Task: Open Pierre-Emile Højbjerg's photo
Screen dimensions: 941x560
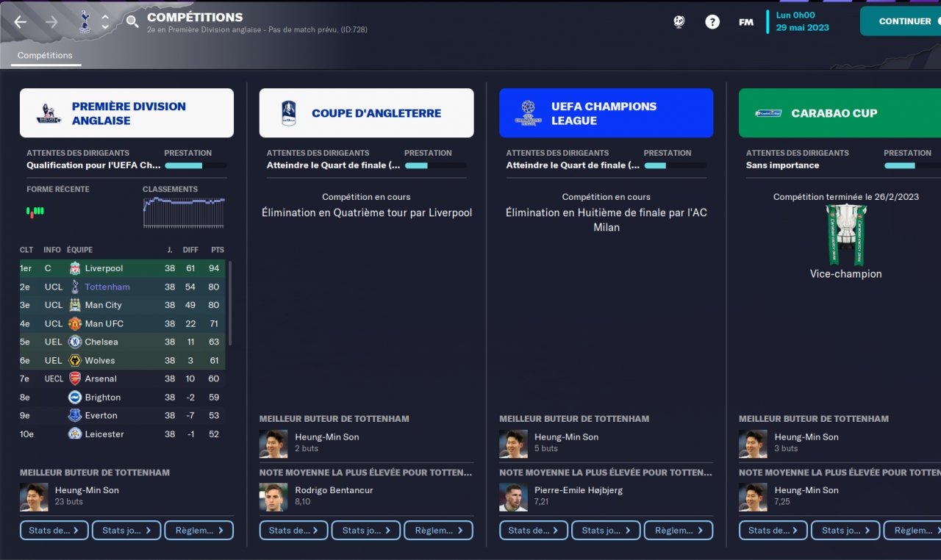Action: tap(513, 498)
